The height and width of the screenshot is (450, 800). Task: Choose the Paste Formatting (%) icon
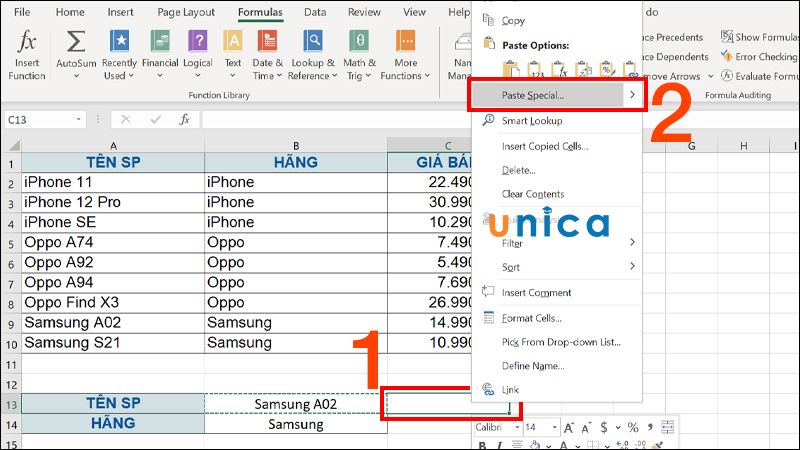point(607,69)
